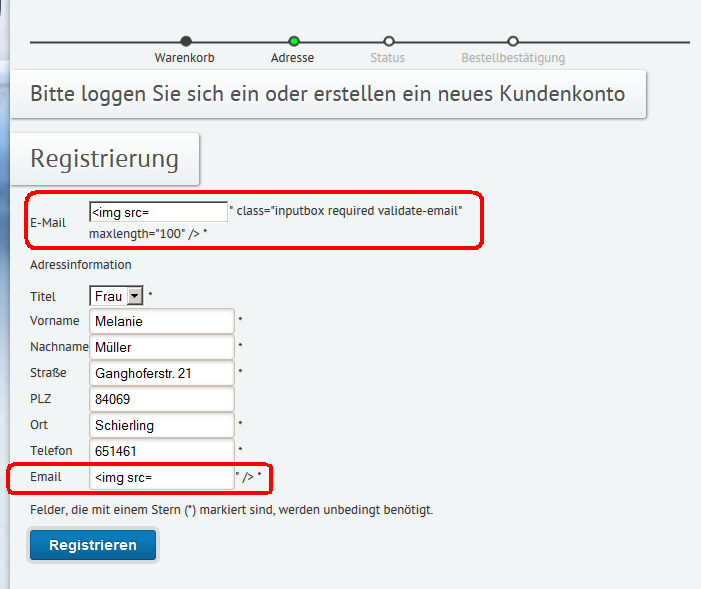
Task: Click the Status step circle
Action: coord(389,42)
